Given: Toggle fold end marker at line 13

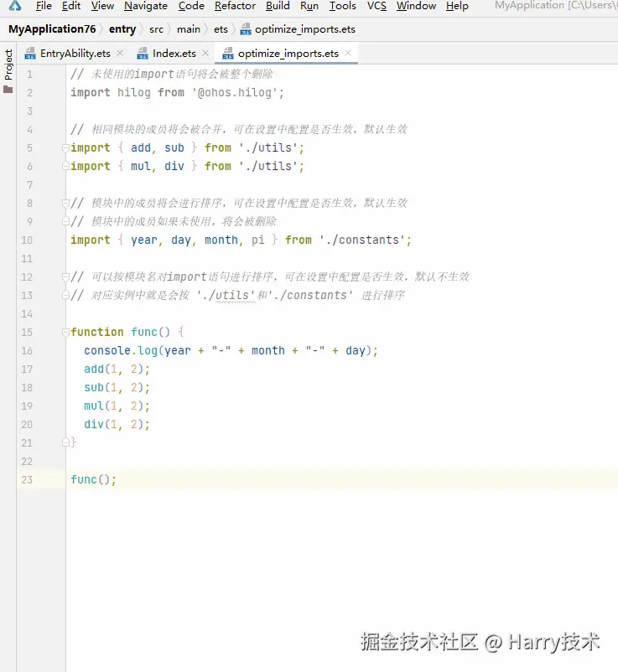Looking at the screenshot, I should (x=65, y=295).
